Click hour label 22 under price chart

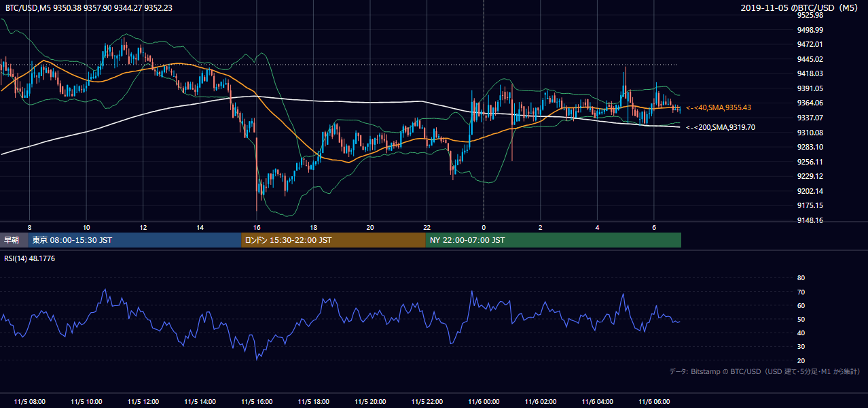427,227
